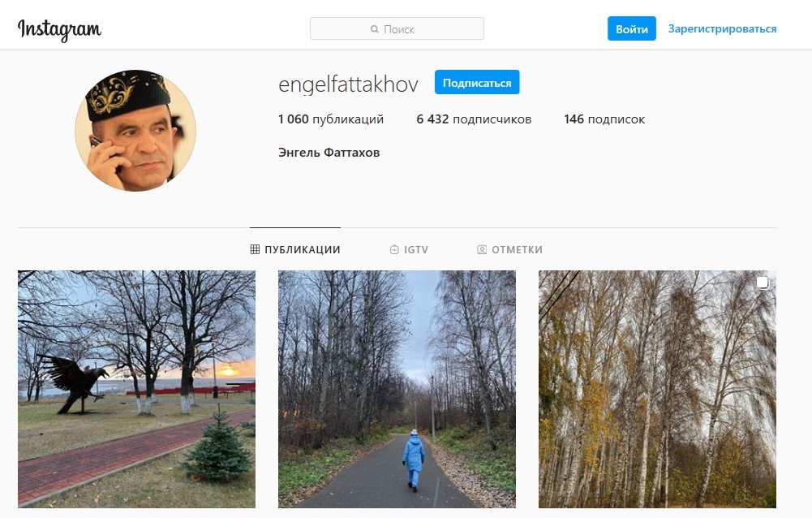This screenshot has height=518, width=812.
Task: Switch to the ПУБЛИКАЦИИ tab
Action: click(295, 249)
